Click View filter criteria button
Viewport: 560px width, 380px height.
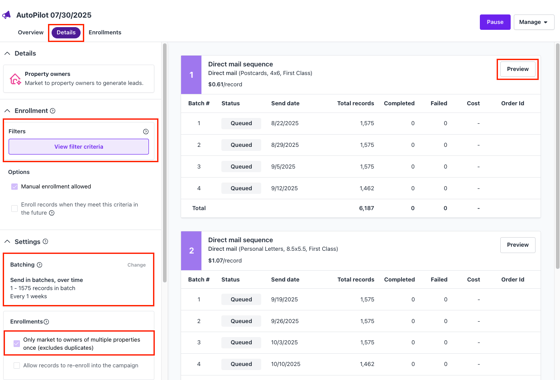79,147
